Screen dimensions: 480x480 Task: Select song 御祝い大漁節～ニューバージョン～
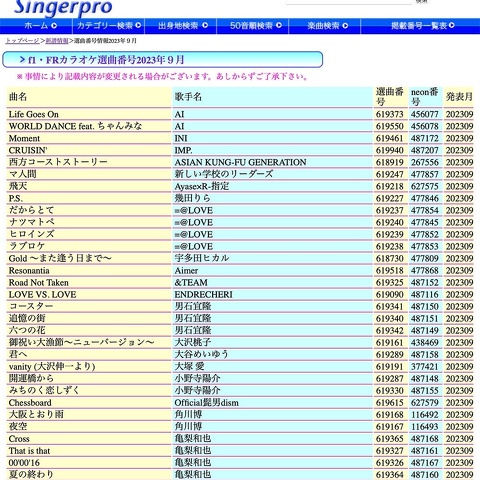coord(81,342)
